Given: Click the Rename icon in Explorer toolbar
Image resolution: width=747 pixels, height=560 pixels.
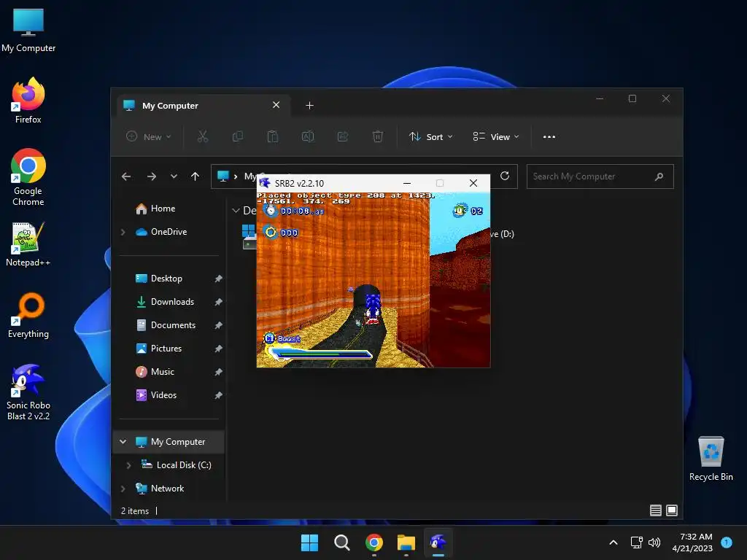Looking at the screenshot, I should point(308,136).
